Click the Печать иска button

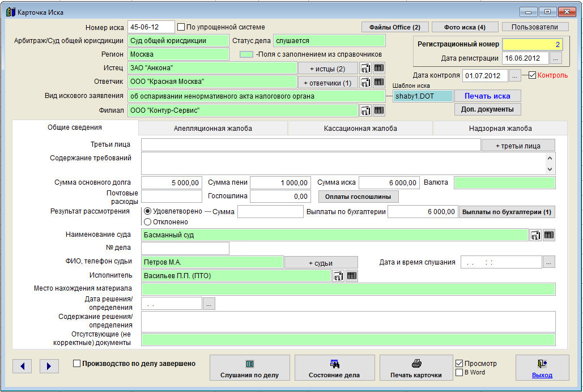click(487, 96)
